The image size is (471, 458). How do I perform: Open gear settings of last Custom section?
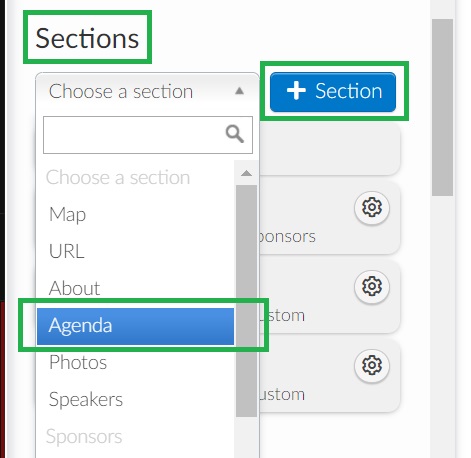(x=372, y=365)
